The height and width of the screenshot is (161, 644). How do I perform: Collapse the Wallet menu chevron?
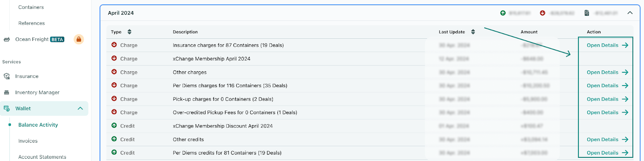[80, 109]
